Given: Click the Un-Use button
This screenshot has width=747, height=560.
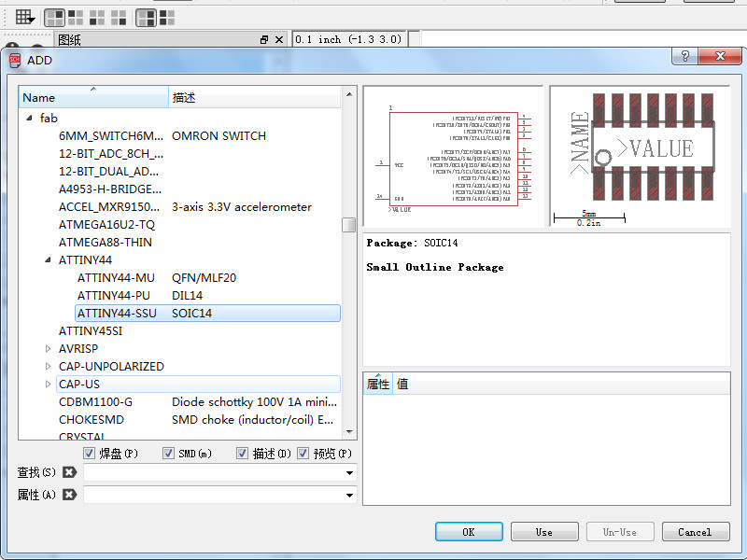Looking at the screenshot, I should click(x=620, y=532).
